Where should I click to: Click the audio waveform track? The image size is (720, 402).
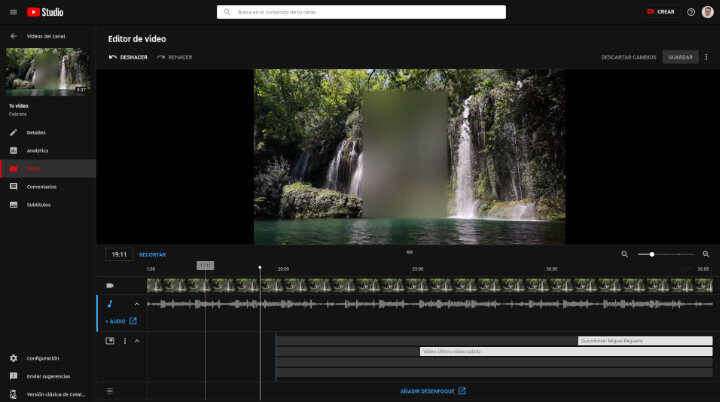coord(430,304)
